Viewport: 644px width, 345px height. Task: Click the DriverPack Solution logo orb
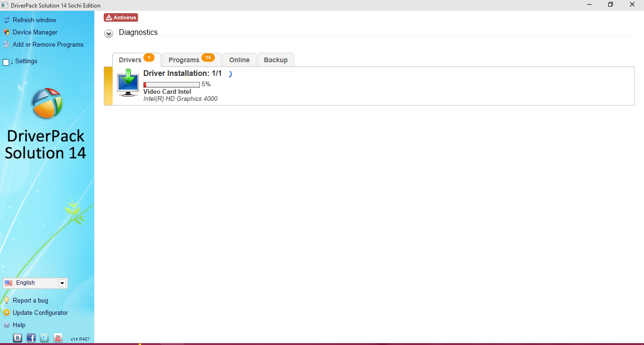click(47, 103)
